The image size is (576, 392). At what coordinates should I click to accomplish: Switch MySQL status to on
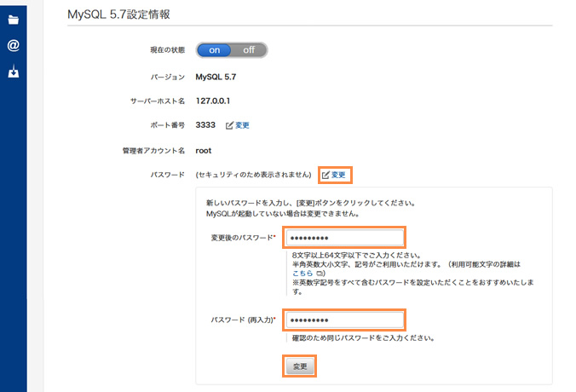(215, 50)
